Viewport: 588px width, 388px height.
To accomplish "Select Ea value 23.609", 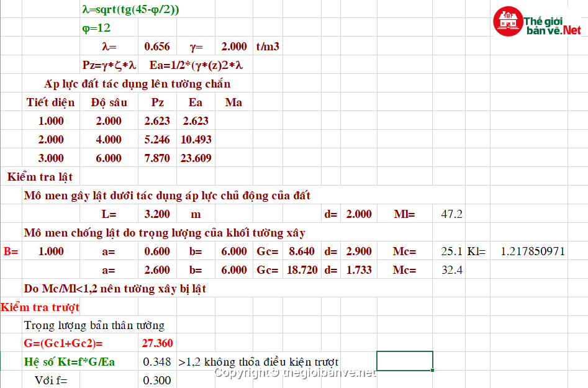I will 196,158.
